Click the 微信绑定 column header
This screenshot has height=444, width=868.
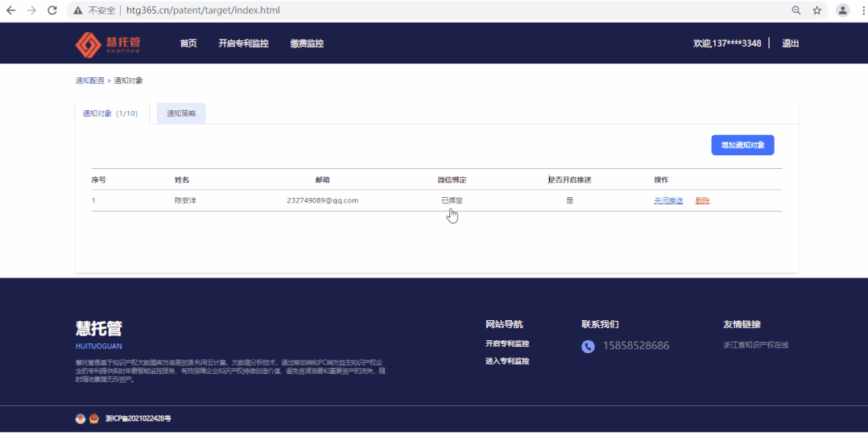[x=452, y=179]
